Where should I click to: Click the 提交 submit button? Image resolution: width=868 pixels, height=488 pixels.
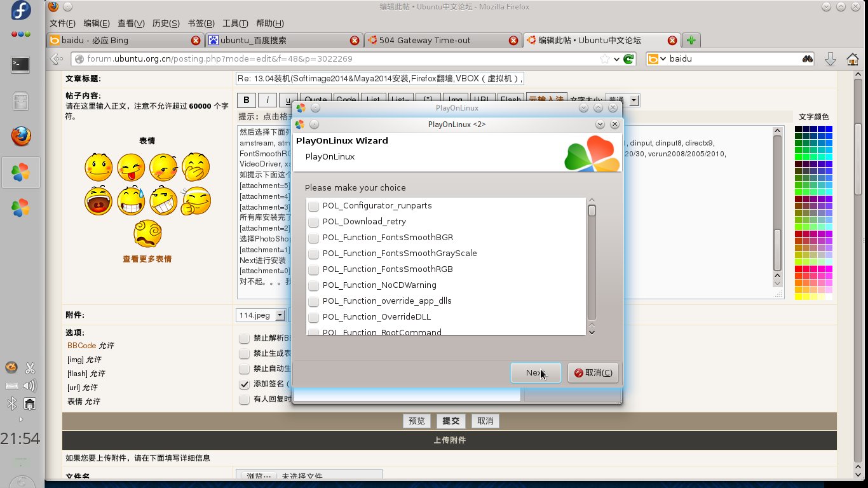click(451, 421)
